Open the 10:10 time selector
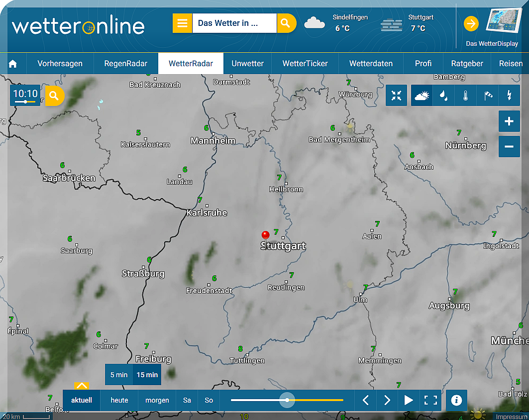The image size is (529, 420). coord(25,95)
